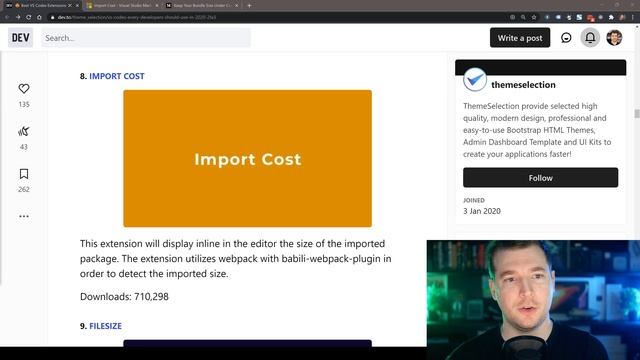
Task: Reload the current page
Action: 29,17
